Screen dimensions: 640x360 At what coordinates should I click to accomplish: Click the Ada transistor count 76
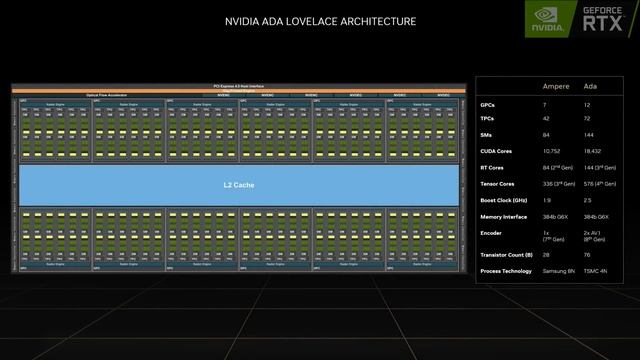tap(587, 255)
